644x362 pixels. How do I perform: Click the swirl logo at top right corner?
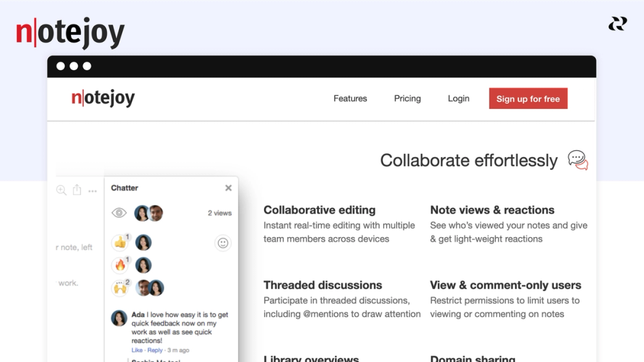pyautogui.click(x=618, y=23)
